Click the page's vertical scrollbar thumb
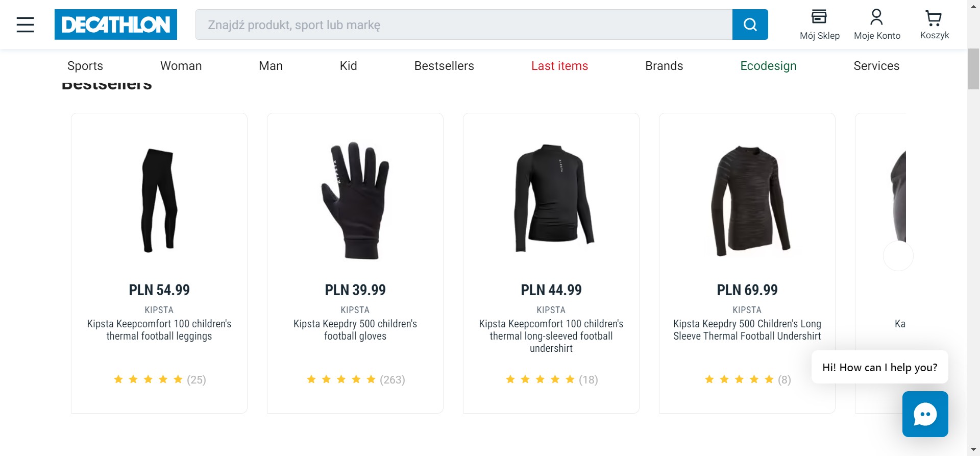The height and width of the screenshot is (456, 980). 973,69
